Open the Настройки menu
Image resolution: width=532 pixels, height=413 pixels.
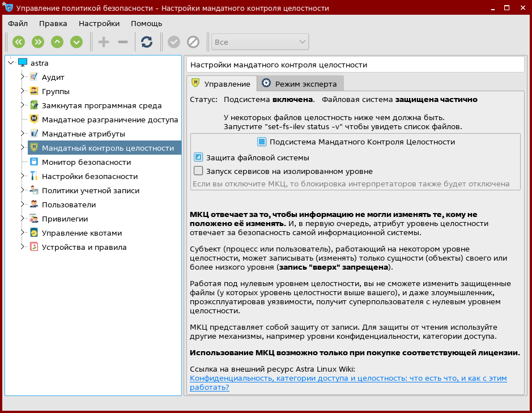pos(99,23)
